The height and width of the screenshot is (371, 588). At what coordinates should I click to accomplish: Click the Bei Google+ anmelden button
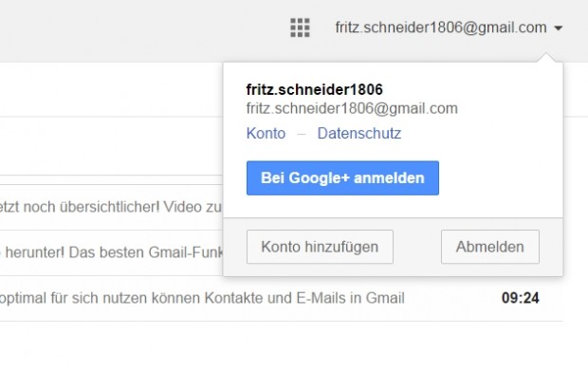[x=342, y=177]
